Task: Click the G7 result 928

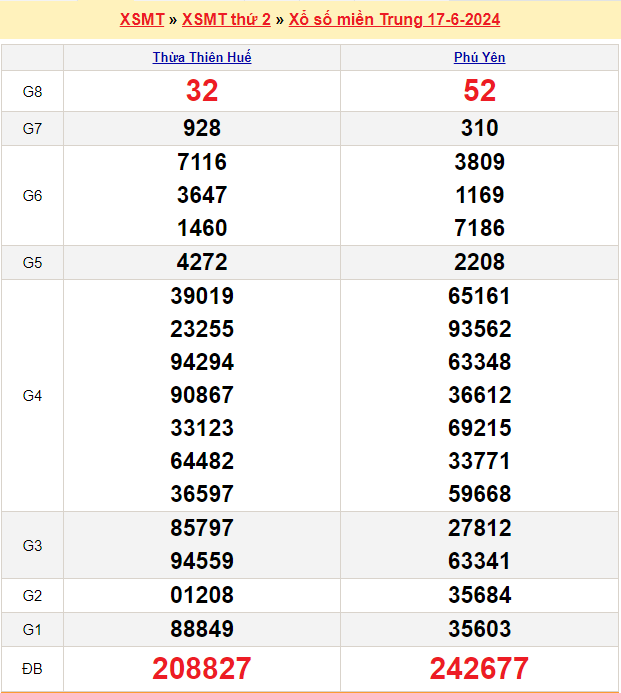Action: 202,128
